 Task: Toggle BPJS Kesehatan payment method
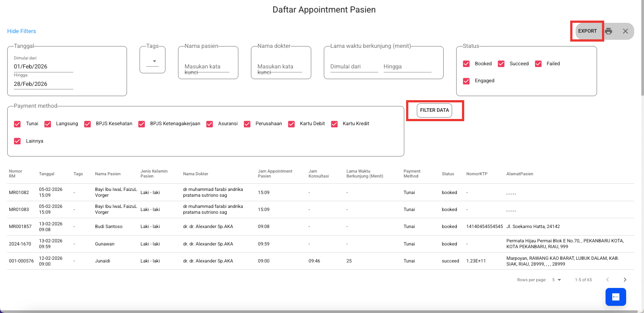coord(87,124)
